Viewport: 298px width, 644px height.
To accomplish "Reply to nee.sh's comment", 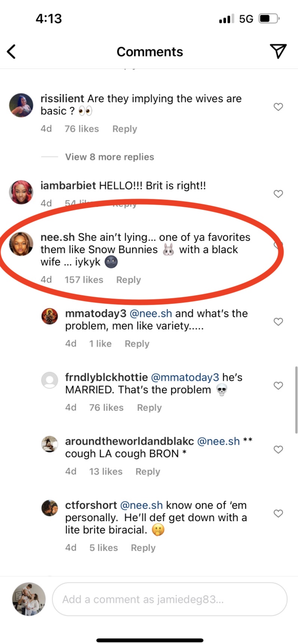I will [x=128, y=280].
